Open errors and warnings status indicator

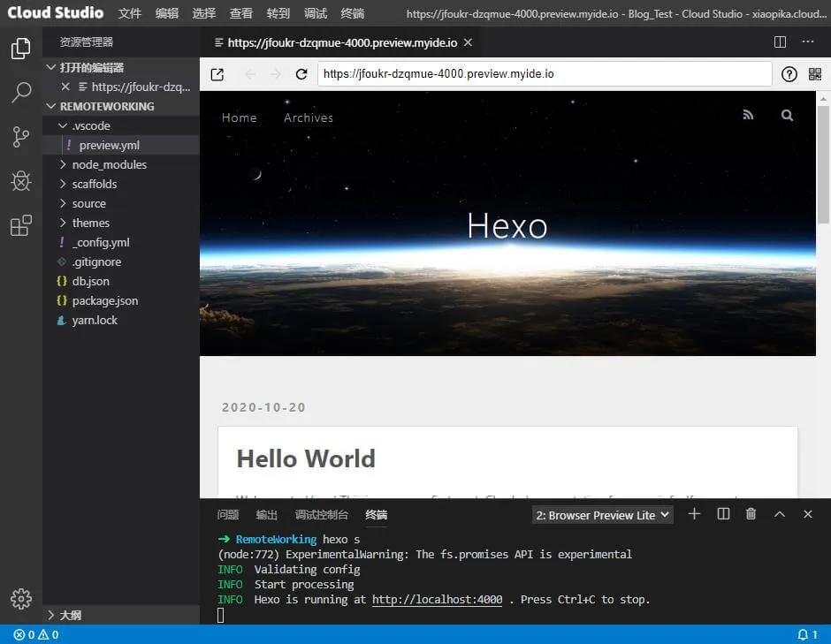tap(36, 634)
